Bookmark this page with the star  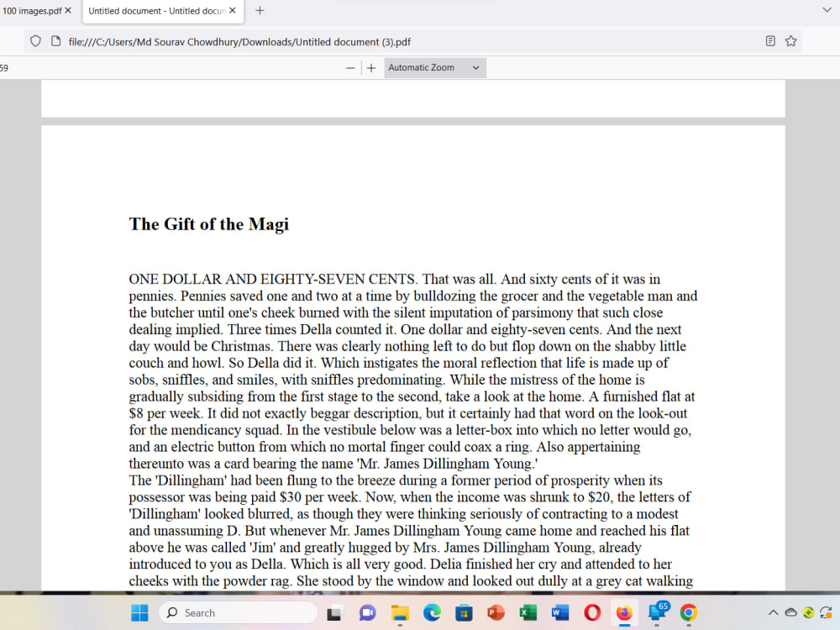[790, 40]
